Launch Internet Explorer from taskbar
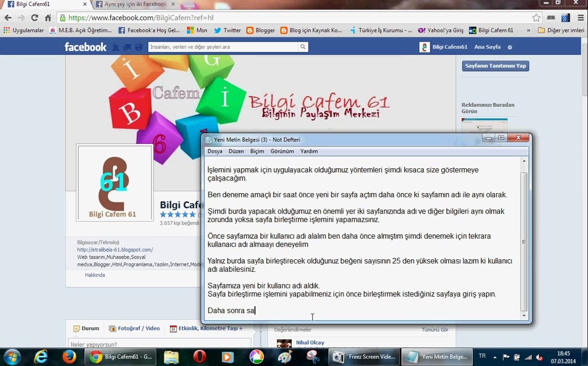Screen dimensions: 588x366 point(40,357)
